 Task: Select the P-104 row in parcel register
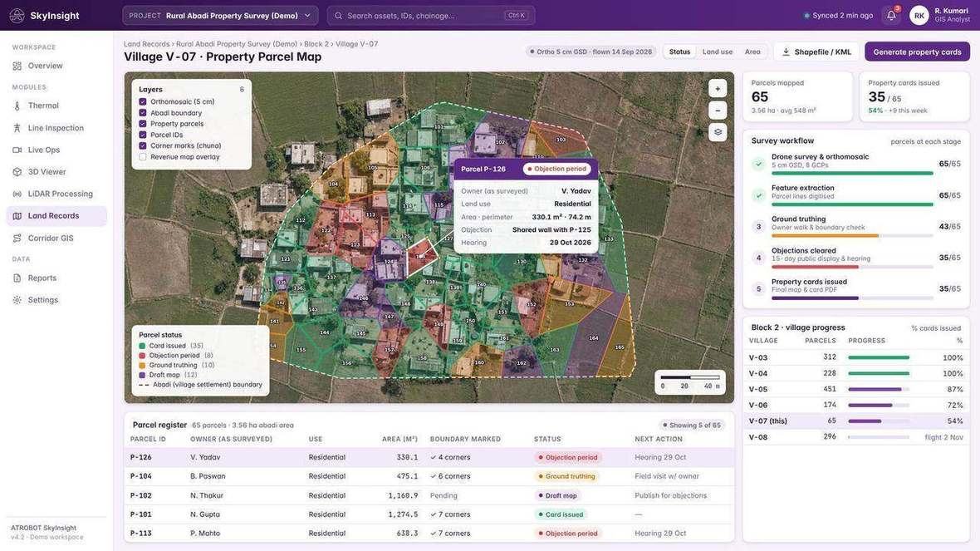[x=429, y=476]
